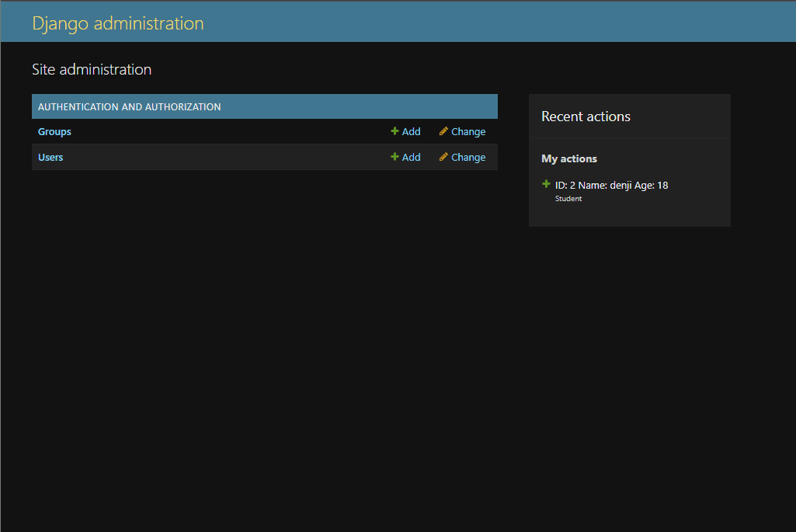Viewport: 796px width, 532px height.
Task: Click the Student label under recent action
Action: 568,199
